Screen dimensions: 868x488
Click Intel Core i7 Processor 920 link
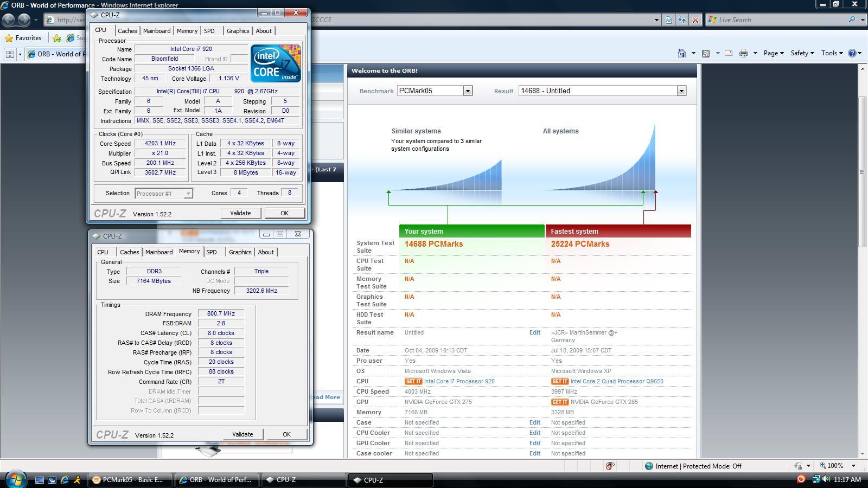[459, 381]
